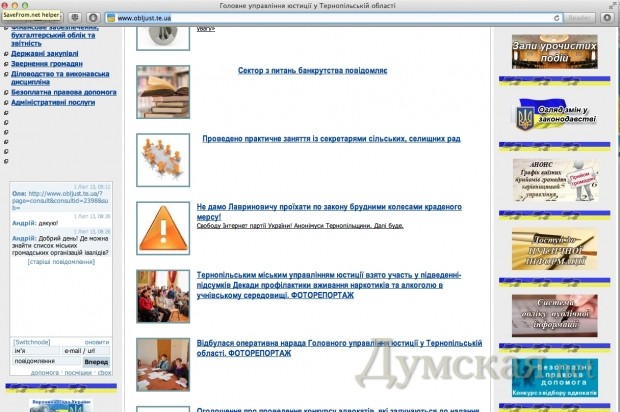This screenshot has height=412, width=620.
Task: Click the reload icon in address bar
Action: point(556,18)
